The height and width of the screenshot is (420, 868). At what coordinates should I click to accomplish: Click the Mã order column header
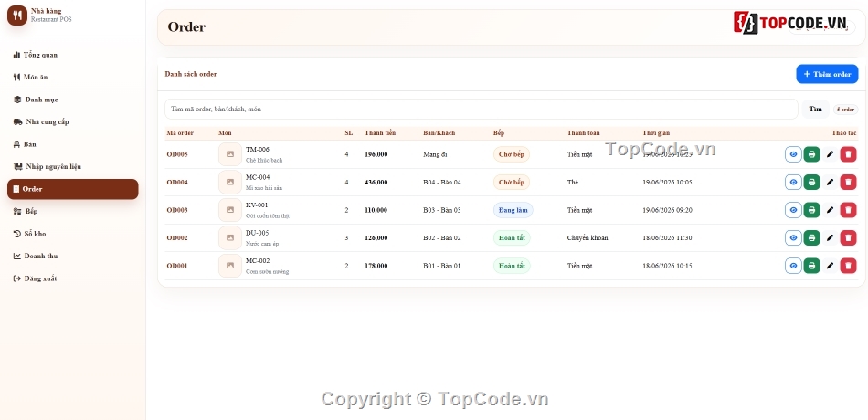180,132
